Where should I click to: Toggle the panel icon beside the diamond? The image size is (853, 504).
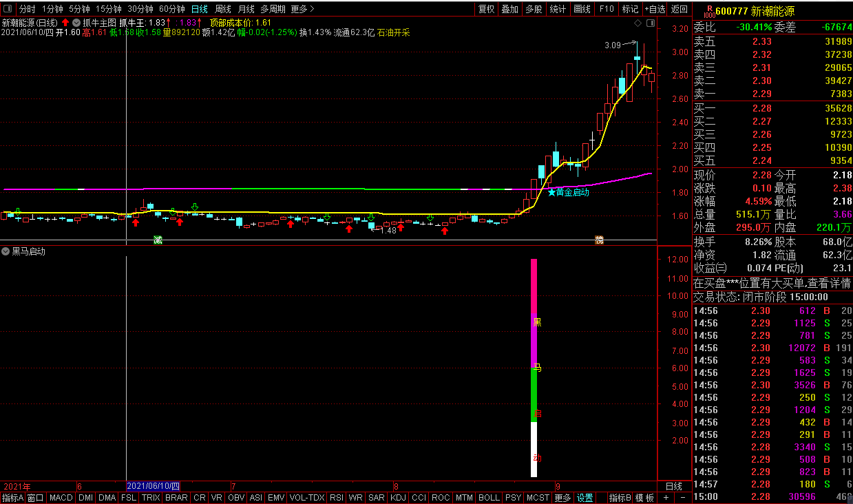(649, 23)
